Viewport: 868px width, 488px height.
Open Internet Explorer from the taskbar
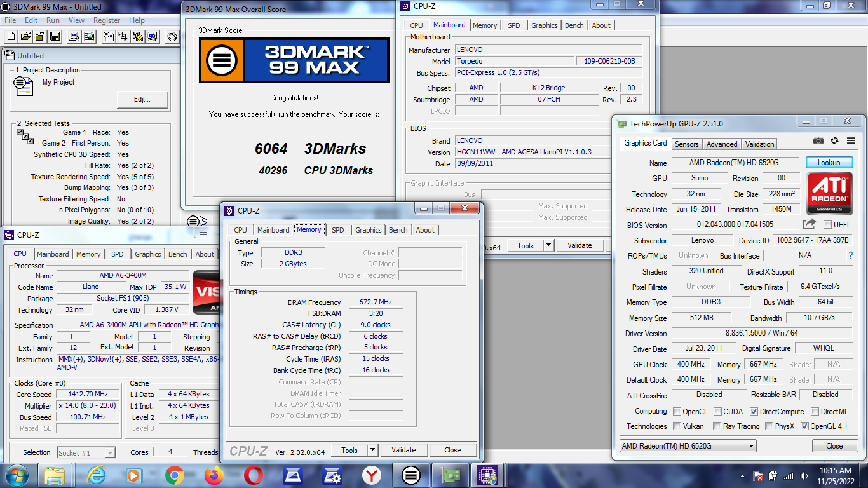pos(97,475)
